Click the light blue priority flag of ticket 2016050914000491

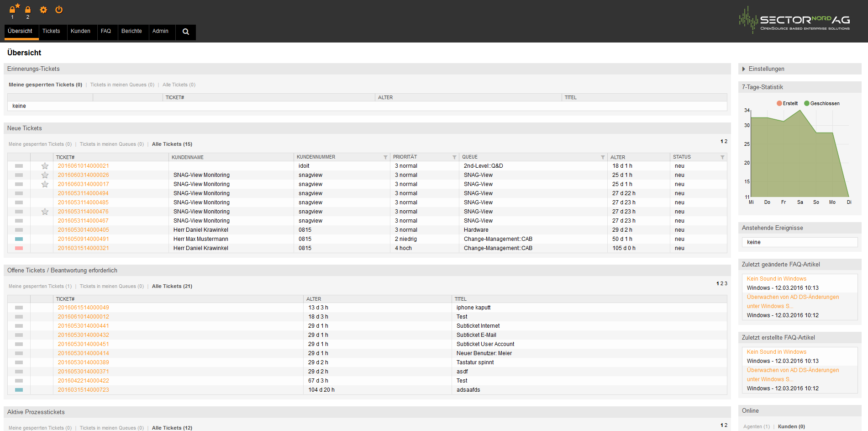19,239
